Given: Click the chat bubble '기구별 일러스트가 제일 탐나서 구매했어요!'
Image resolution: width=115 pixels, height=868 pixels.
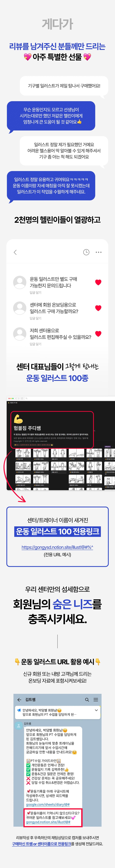Looking at the screenshot, I should pos(64,86).
